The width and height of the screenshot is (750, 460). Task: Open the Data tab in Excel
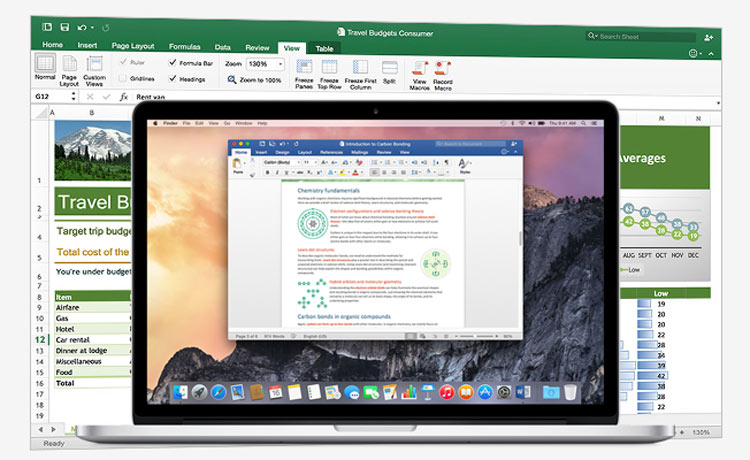click(x=222, y=47)
